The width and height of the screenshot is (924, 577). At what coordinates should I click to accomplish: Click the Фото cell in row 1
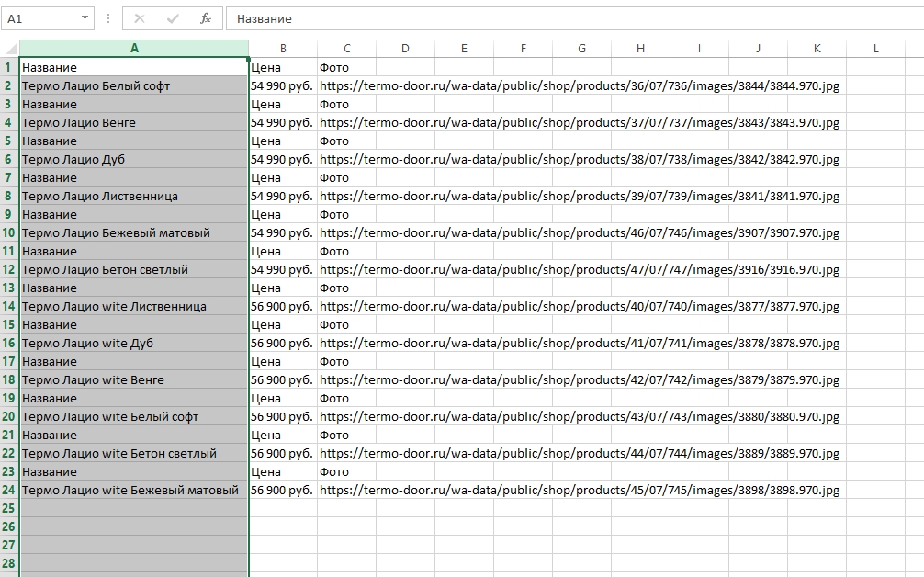[x=346, y=68]
